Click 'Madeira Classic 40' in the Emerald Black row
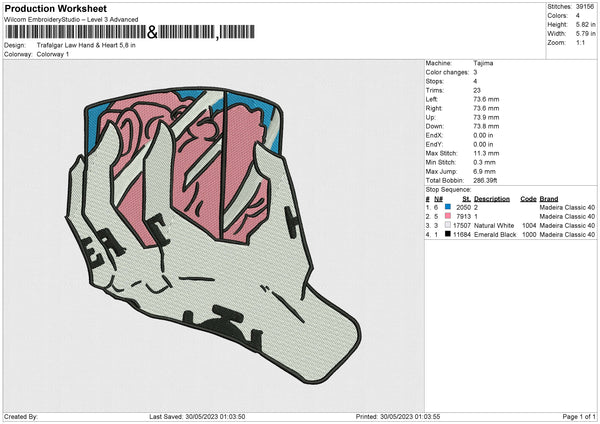 pyautogui.click(x=567, y=235)
